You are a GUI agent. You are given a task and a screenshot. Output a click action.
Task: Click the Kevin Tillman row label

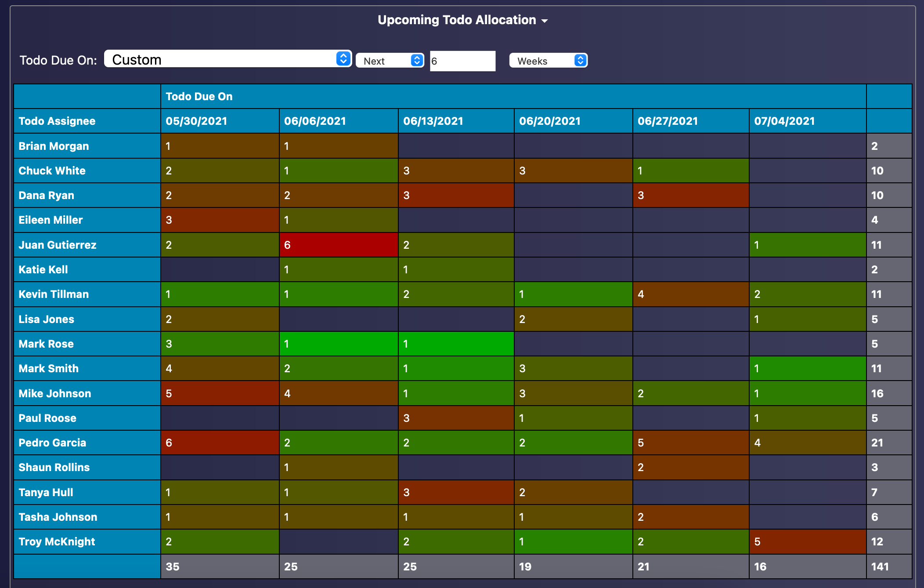point(87,294)
